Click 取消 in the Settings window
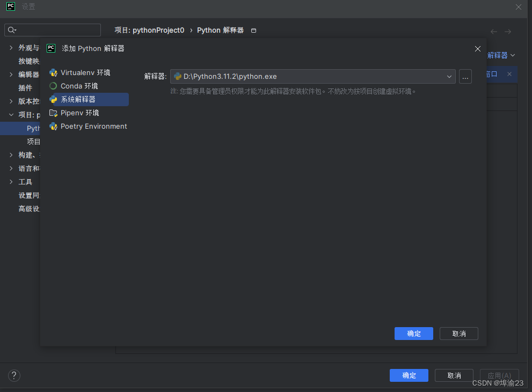This screenshot has height=392, width=532. coord(454,375)
